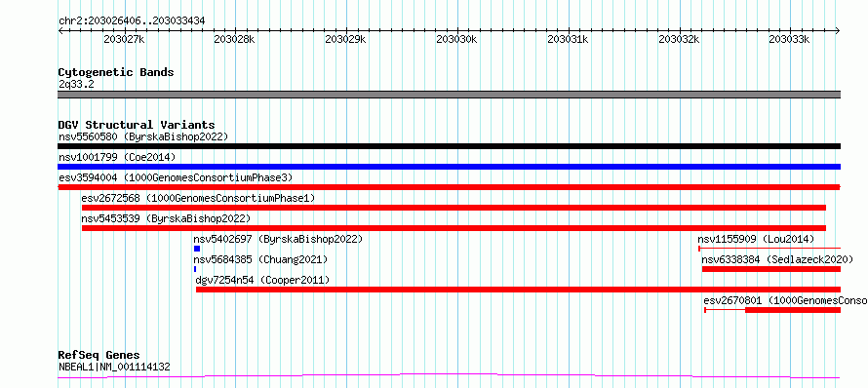Image resolution: width=868 pixels, height=388 pixels.
Task: Open the nsv1001799 (Coe2014) label
Action: point(117,157)
